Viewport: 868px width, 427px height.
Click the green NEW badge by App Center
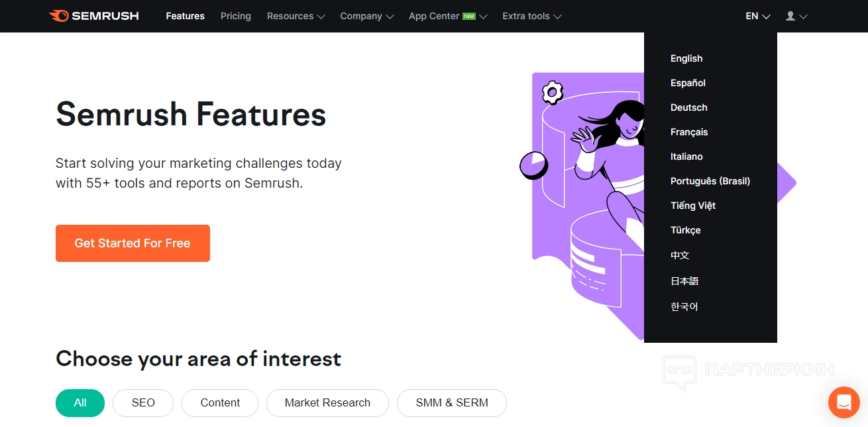469,16
